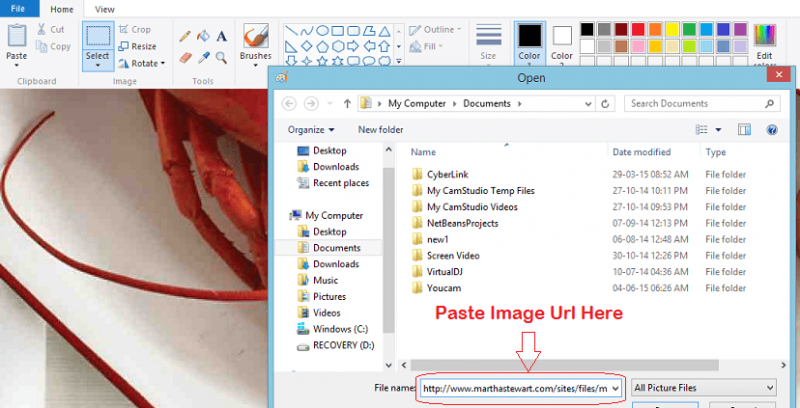The width and height of the screenshot is (800, 408).
Task: Expand the shape Outline dropdown
Action: 459,30
